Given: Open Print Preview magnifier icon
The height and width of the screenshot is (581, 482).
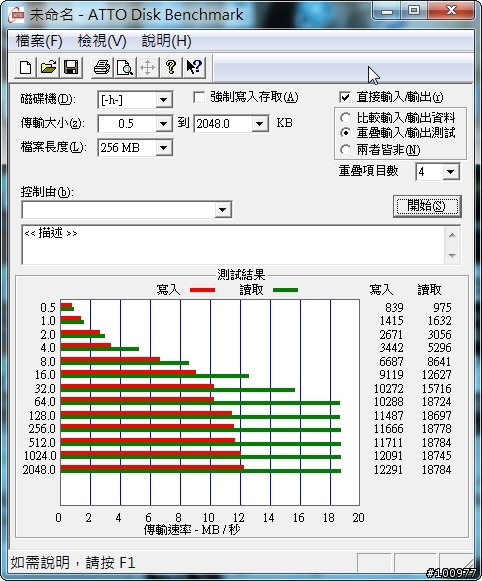Looking at the screenshot, I should [124, 68].
